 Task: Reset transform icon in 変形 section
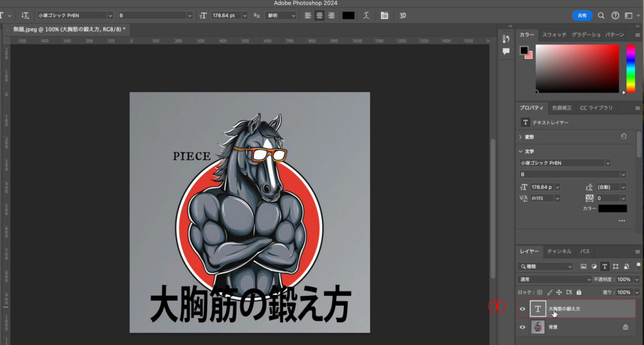[x=623, y=137]
